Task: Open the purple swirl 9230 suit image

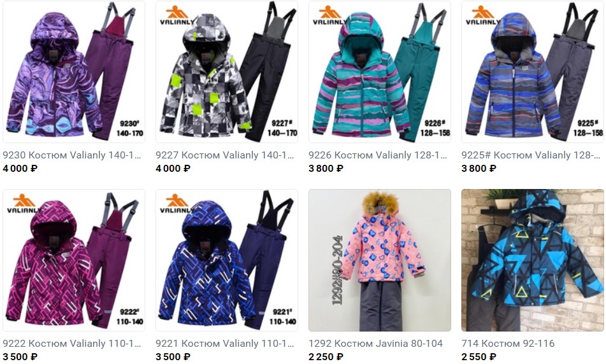Action: tap(74, 72)
